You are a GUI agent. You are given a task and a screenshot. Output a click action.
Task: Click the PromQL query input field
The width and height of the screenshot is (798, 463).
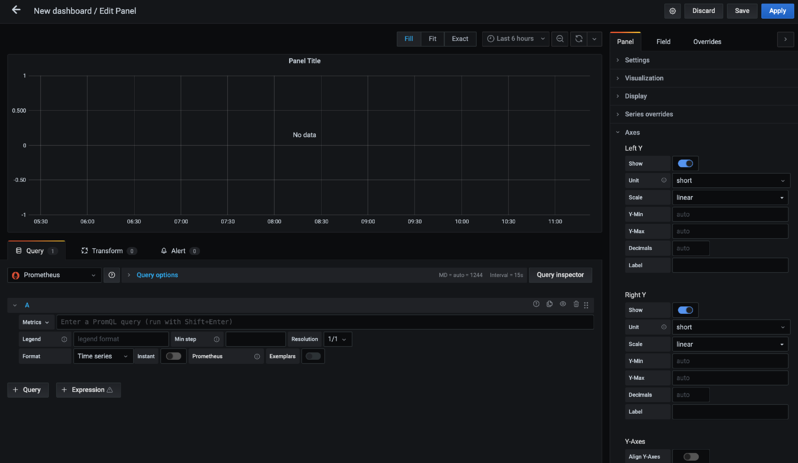325,322
